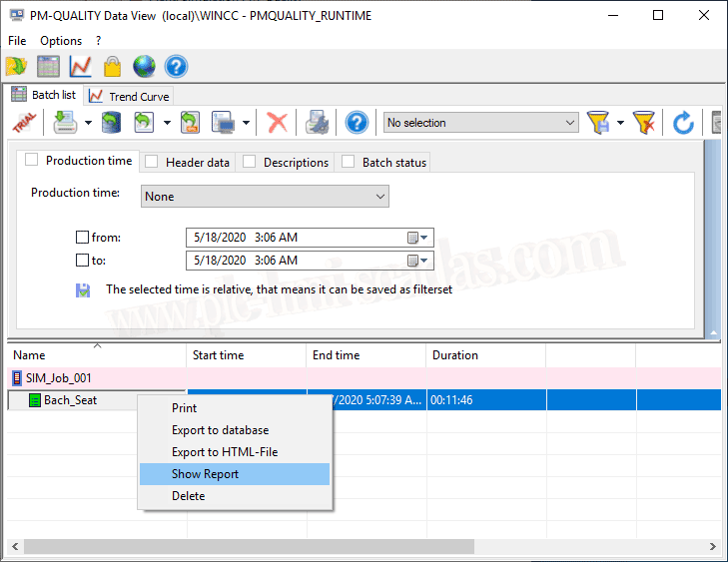
Task: Select Show Report from context menu
Action: [x=206, y=474]
